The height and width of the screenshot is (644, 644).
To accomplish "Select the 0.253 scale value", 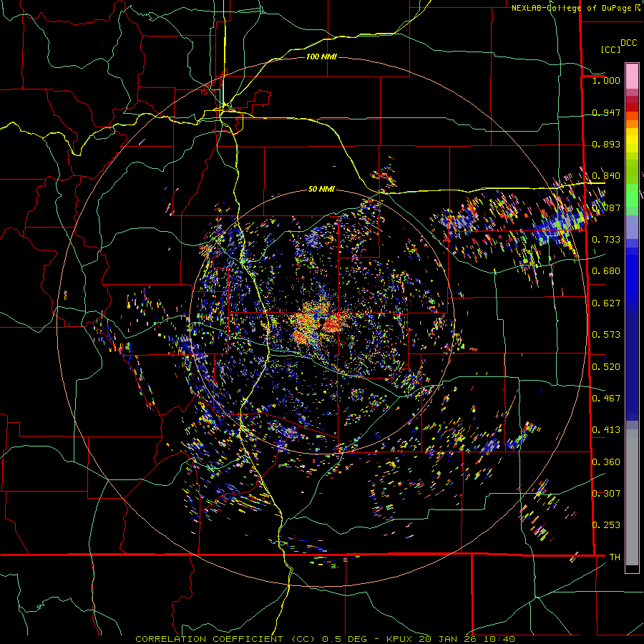I will (x=606, y=525).
